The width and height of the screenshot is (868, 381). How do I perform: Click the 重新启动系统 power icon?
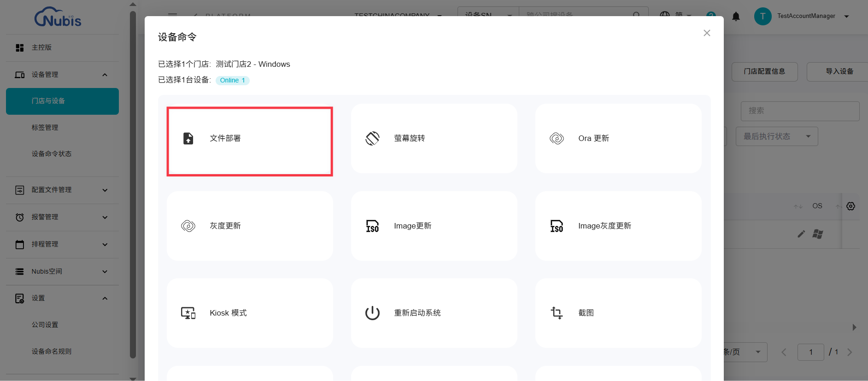[372, 313]
